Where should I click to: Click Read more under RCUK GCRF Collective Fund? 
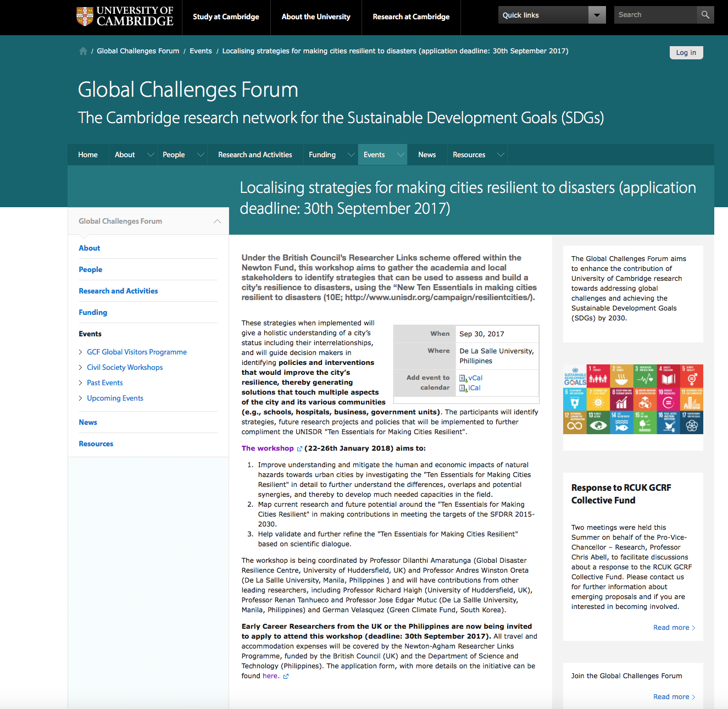click(x=674, y=628)
